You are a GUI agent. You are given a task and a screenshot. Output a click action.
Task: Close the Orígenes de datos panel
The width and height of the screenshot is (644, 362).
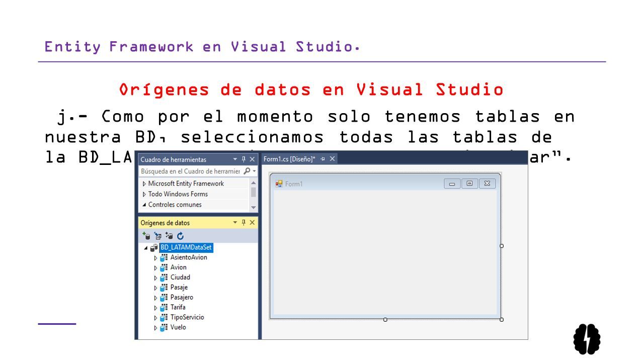(x=253, y=222)
